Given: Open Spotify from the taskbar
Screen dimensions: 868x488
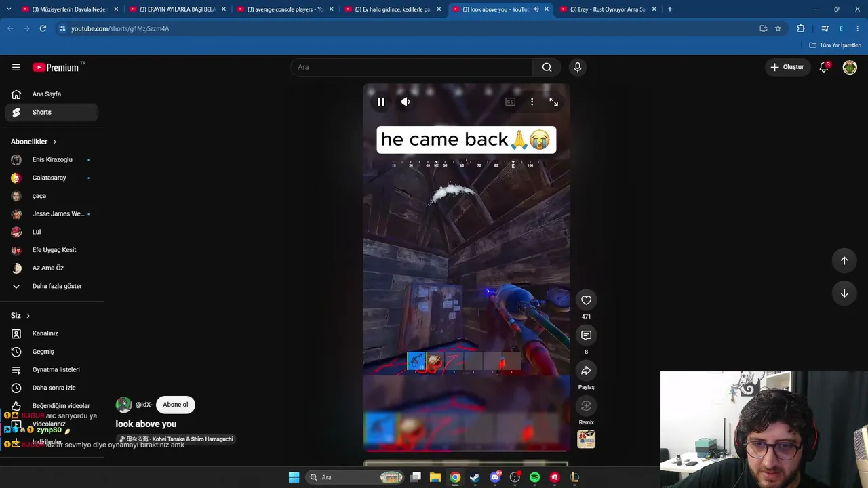Looking at the screenshot, I should click(534, 477).
